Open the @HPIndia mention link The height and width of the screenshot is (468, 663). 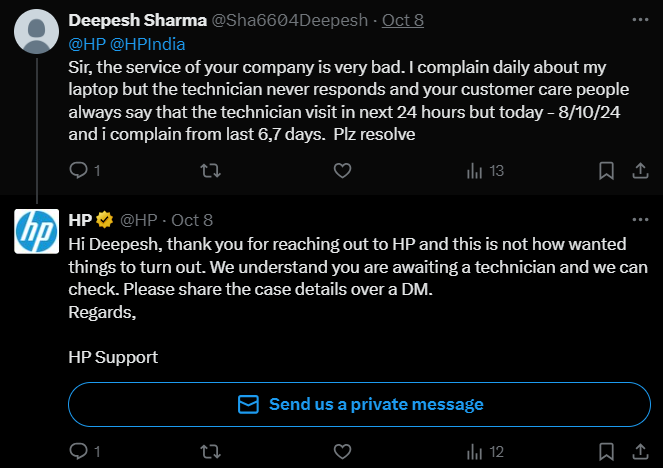click(148, 44)
